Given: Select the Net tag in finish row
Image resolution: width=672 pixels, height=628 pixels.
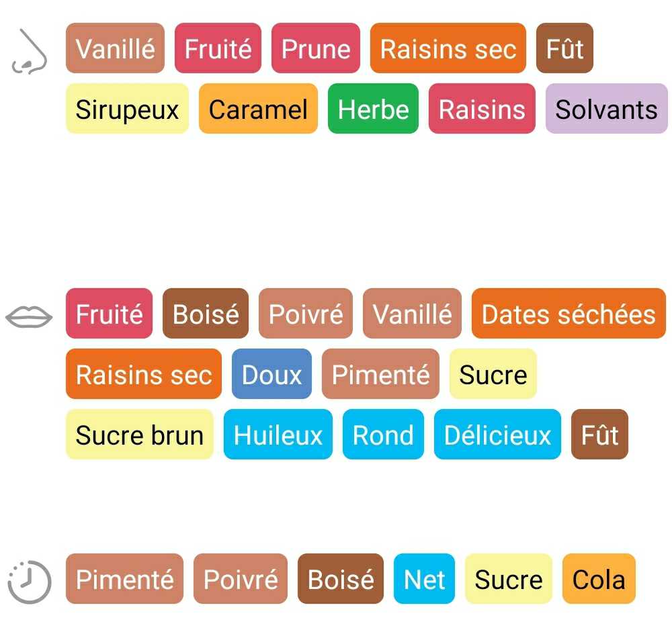Looking at the screenshot, I should [424, 579].
